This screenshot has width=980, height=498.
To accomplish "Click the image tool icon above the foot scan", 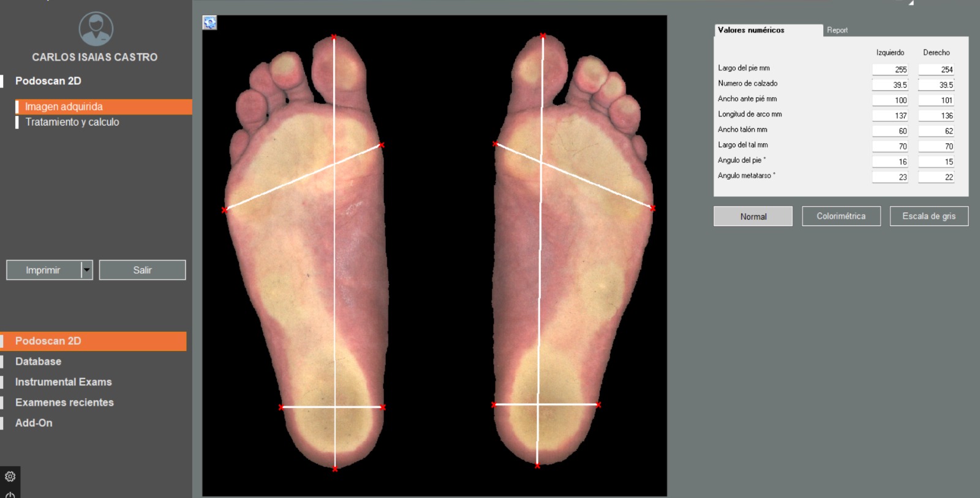I will [209, 23].
